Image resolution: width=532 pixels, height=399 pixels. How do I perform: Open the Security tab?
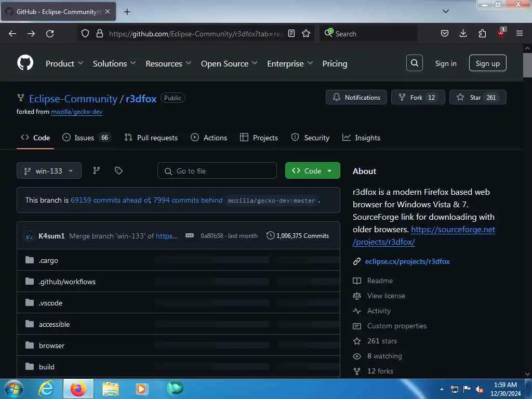click(x=310, y=138)
